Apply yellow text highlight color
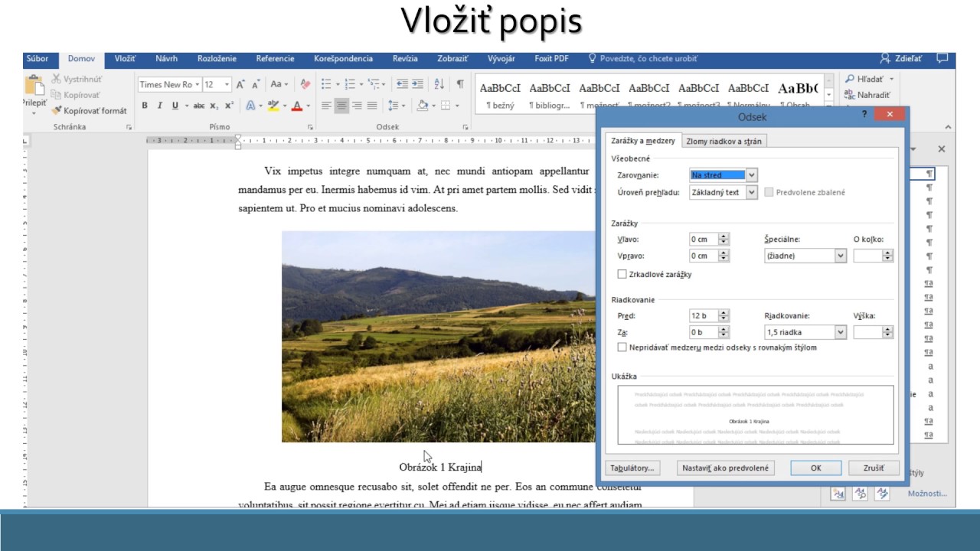The height and width of the screenshot is (551, 980). (x=274, y=106)
